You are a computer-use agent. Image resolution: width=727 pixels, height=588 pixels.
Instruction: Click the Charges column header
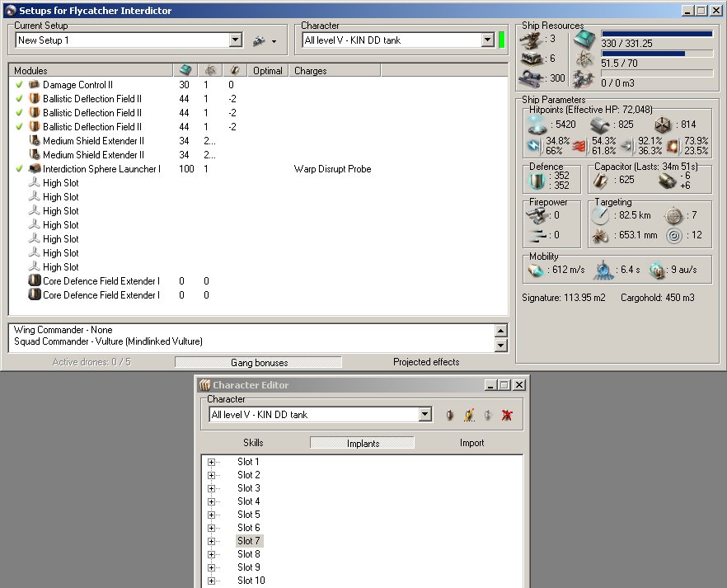[335, 70]
